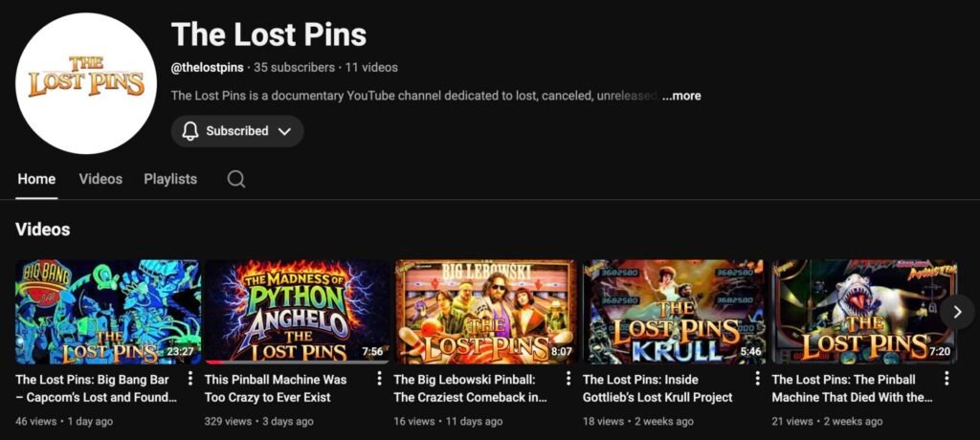Viewport: 980px width, 440px height.
Task: Open three-dot menu for Krull video
Action: point(758,379)
